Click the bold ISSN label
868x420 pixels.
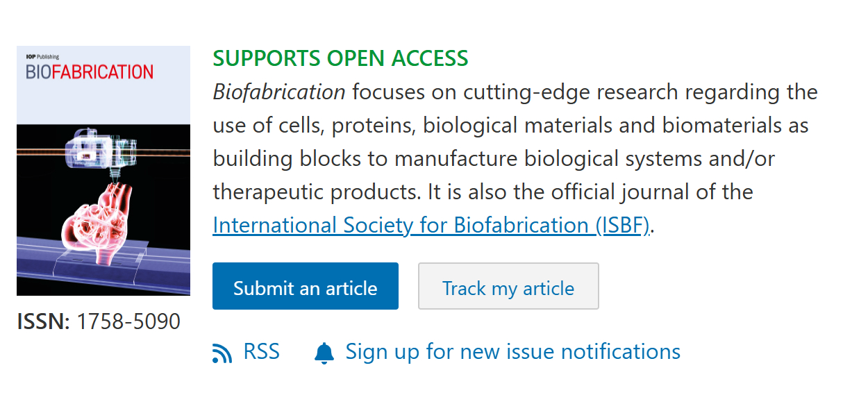point(43,321)
